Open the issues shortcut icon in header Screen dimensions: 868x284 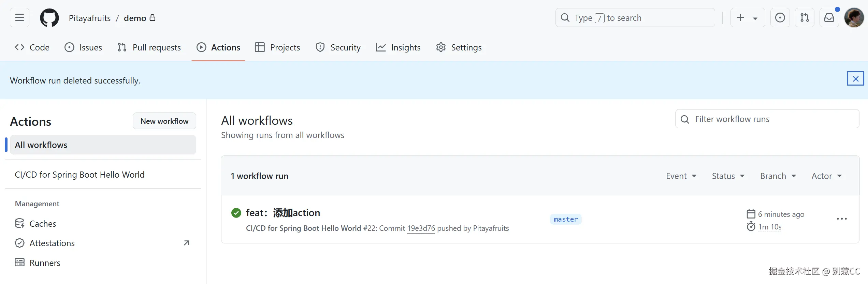click(780, 18)
